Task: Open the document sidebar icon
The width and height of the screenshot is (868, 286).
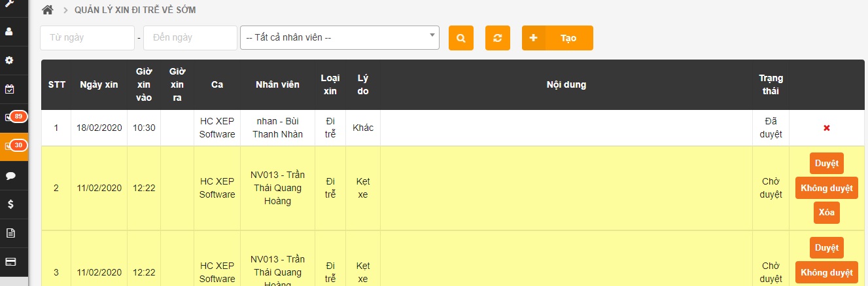Action: tap(10, 233)
